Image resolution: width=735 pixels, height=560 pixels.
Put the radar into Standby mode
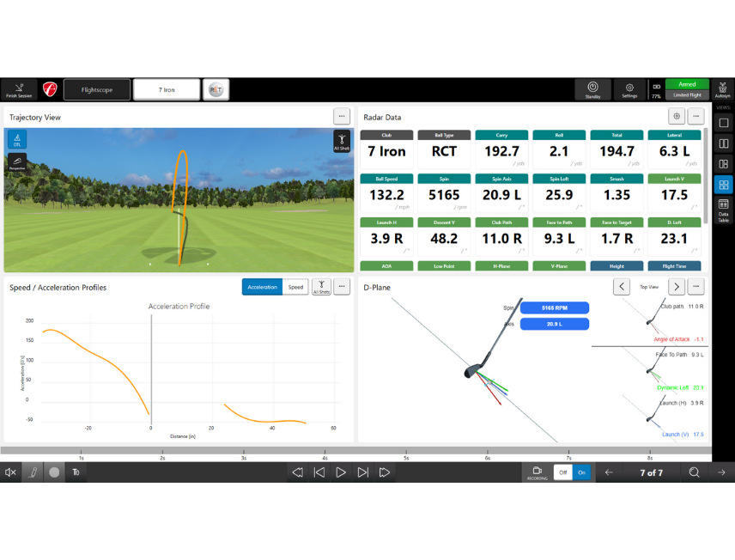click(593, 88)
